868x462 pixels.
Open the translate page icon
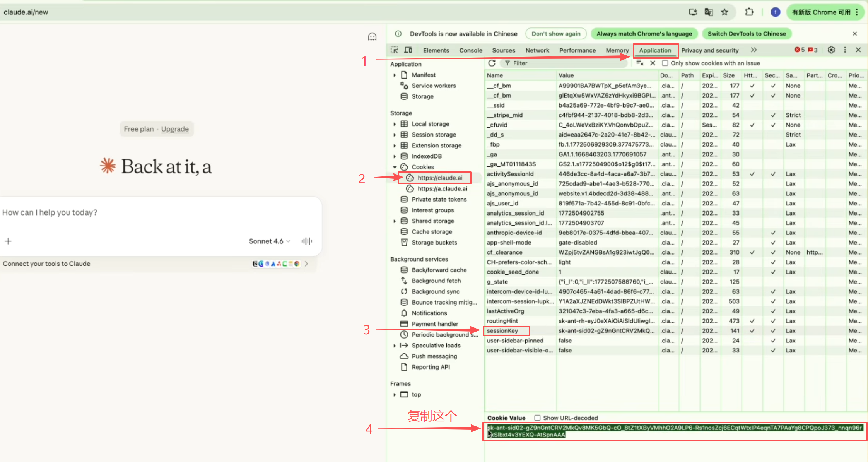(x=709, y=12)
